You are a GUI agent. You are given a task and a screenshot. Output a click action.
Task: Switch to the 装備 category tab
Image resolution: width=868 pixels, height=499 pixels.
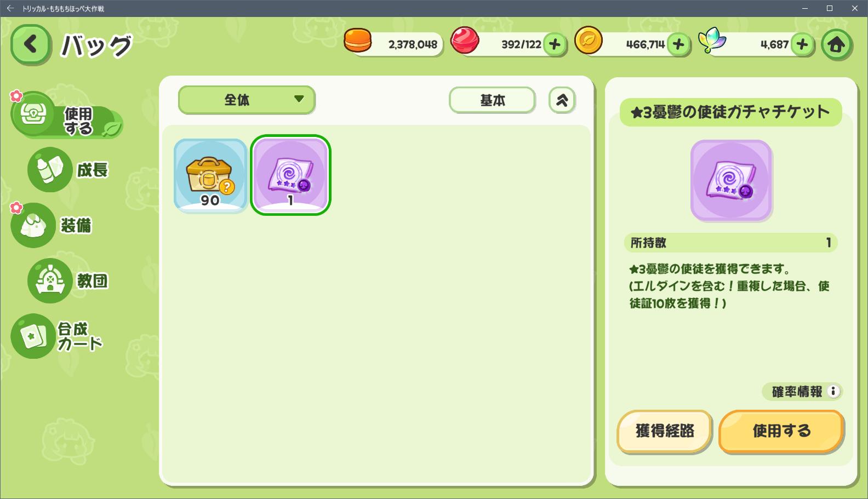(52, 226)
